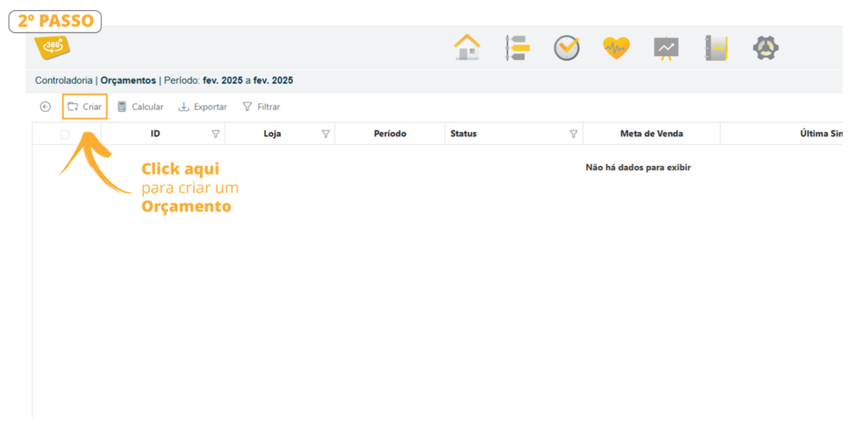Click the yellow 360 logo

click(52, 47)
